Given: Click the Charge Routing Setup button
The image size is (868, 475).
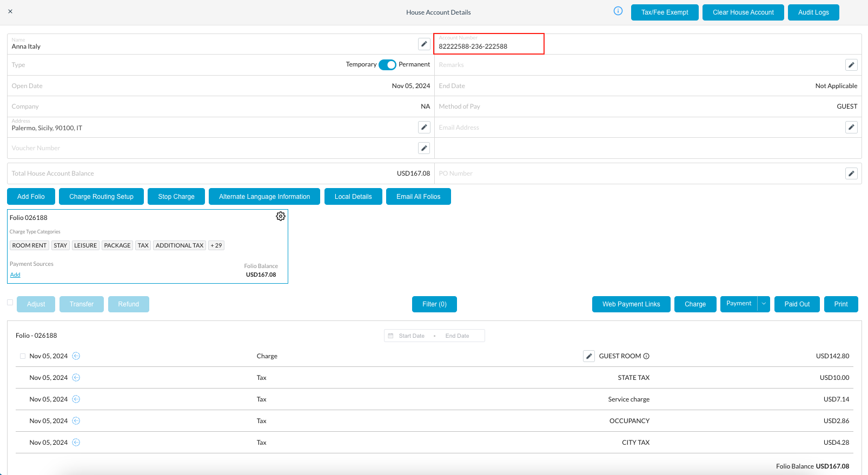Looking at the screenshot, I should 101,197.
